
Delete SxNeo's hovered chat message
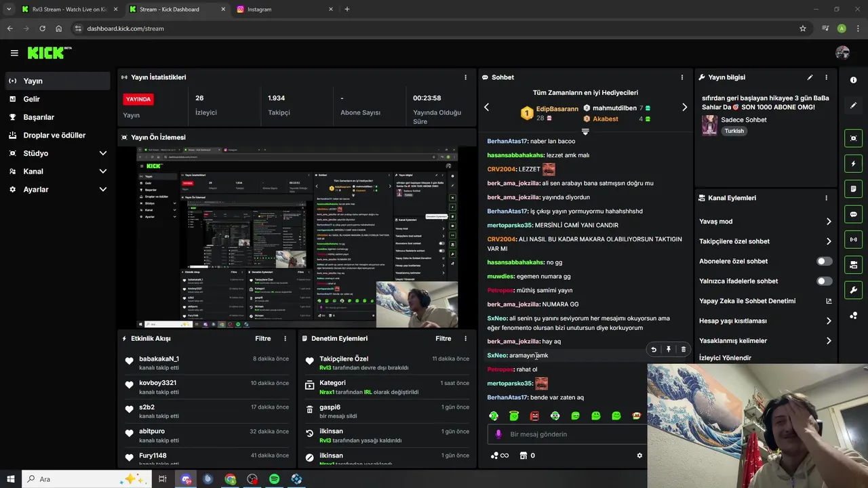click(683, 350)
